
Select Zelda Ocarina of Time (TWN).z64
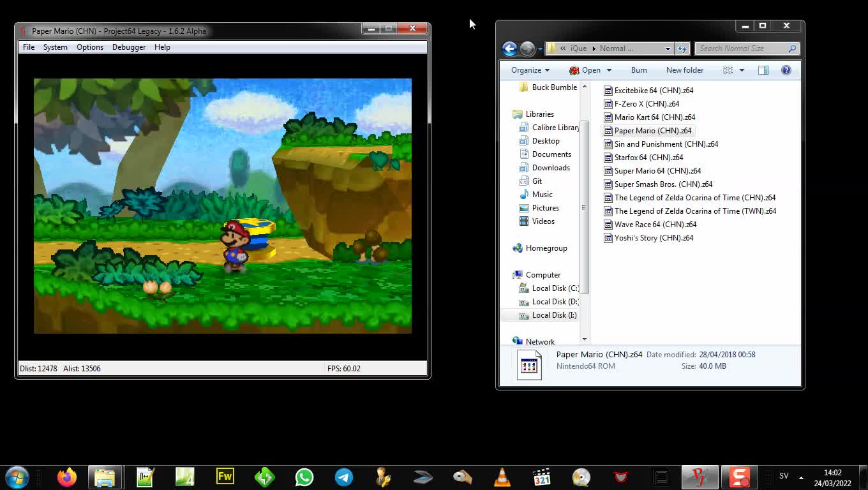pos(690,211)
